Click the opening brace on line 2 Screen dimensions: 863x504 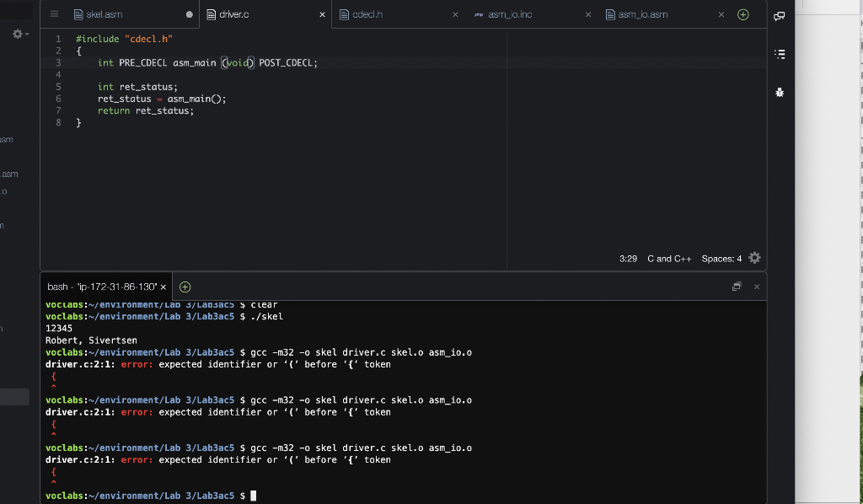(x=78, y=51)
